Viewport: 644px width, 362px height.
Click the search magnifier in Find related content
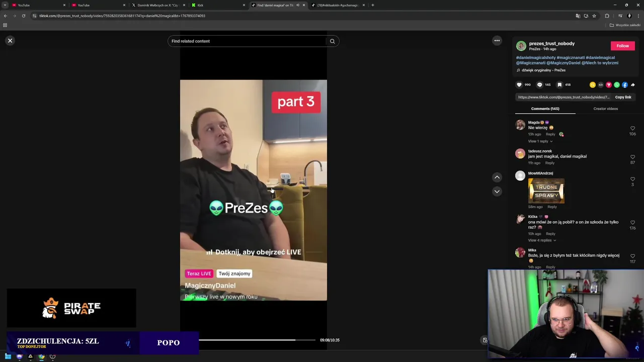click(332, 41)
